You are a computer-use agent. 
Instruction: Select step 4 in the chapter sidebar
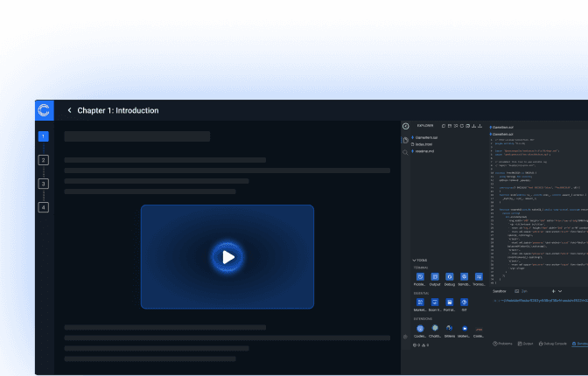[x=44, y=207]
